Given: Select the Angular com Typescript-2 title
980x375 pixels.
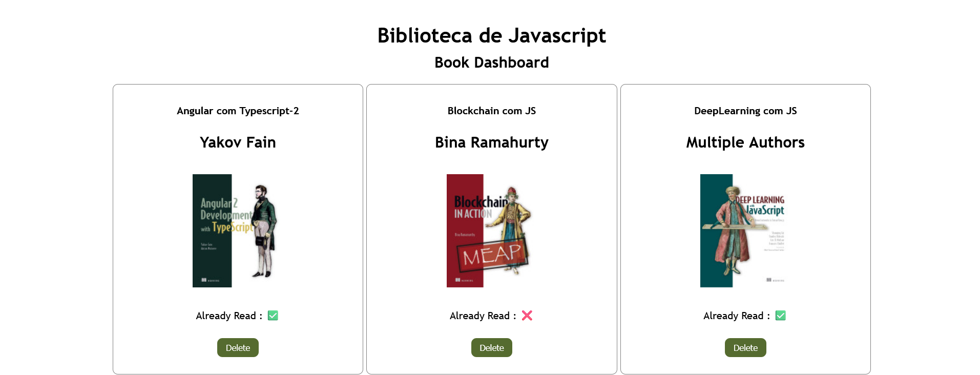Looking at the screenshot, I should point(238,111).
